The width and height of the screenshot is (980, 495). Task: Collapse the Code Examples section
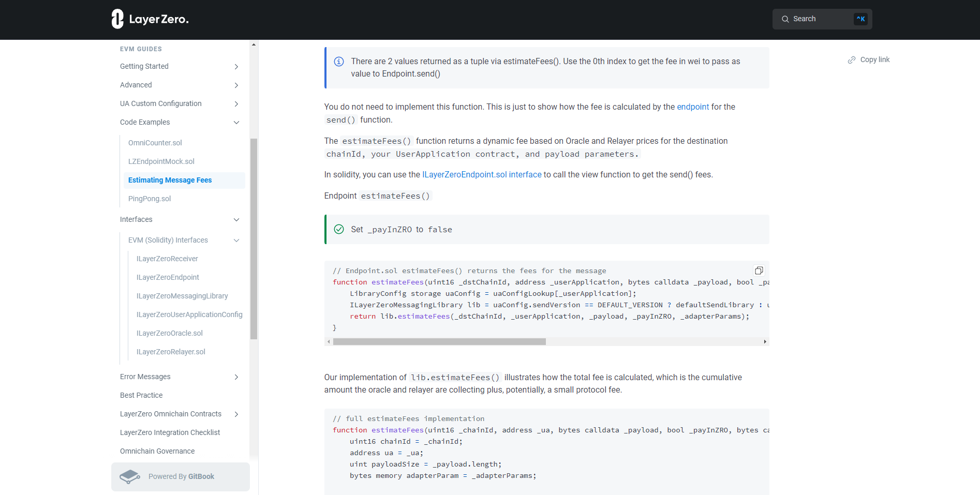click(236, 123)
